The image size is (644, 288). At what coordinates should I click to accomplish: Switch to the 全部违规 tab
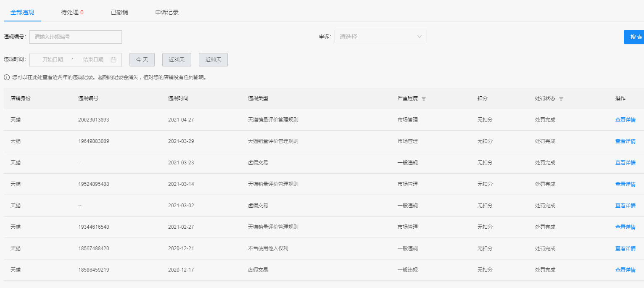click(22, 12)
